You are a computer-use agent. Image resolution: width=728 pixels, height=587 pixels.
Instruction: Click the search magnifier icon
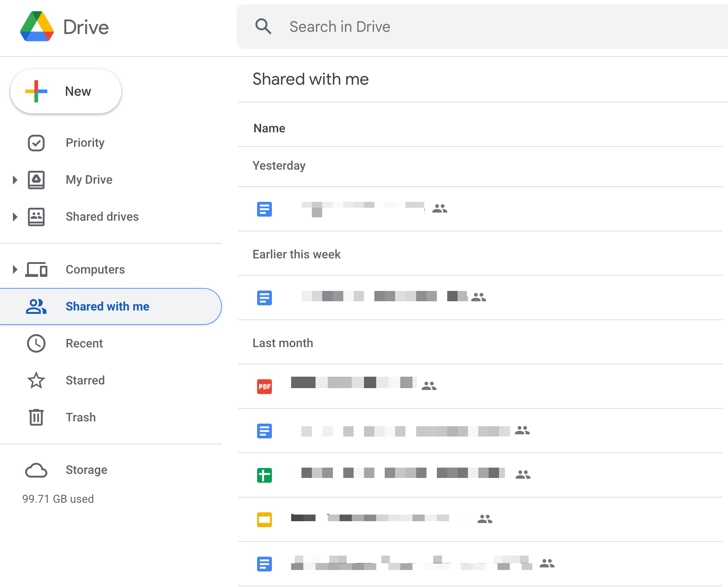tap(263, 27)
